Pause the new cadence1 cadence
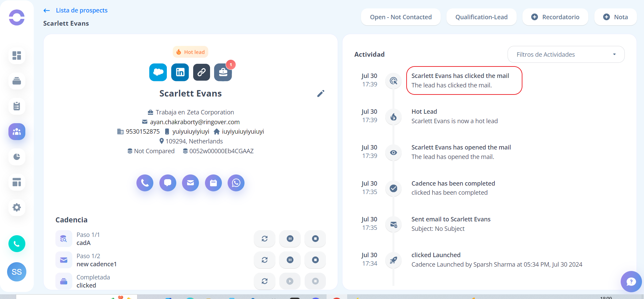Viewport: 644px width, 299px height. pyautogui.click(x=290, y=260)
